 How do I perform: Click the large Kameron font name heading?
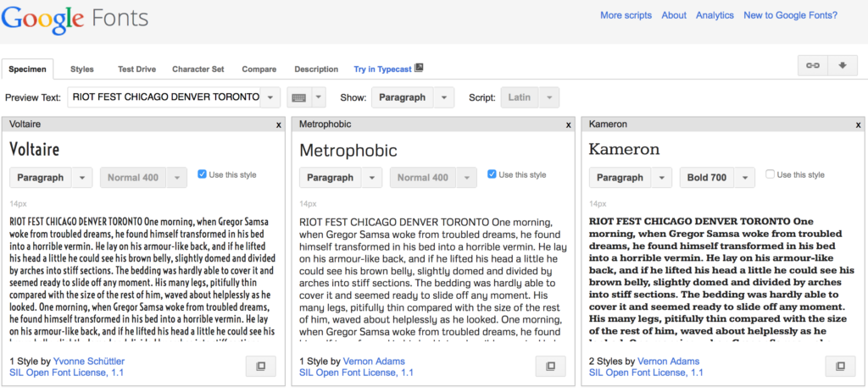coord(625,149)
